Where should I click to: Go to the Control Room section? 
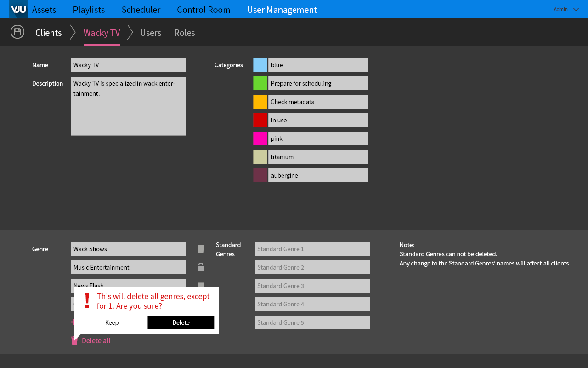coord(204,10)
